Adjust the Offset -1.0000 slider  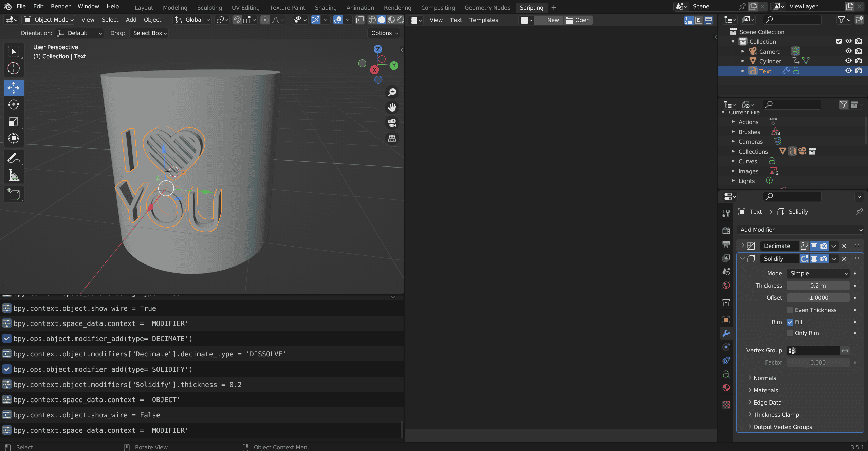(818, 298)
